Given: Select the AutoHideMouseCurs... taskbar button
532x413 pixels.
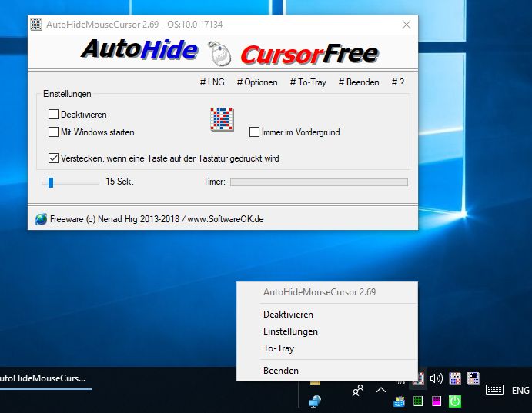Looking at the screenshot, I should pyautogui.click(x=45, y=379).
